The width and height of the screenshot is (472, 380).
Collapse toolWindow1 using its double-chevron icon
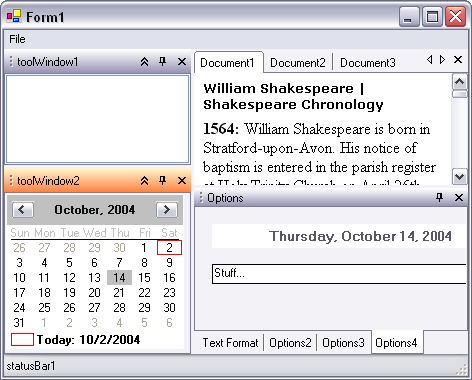(x=144, y=62)
